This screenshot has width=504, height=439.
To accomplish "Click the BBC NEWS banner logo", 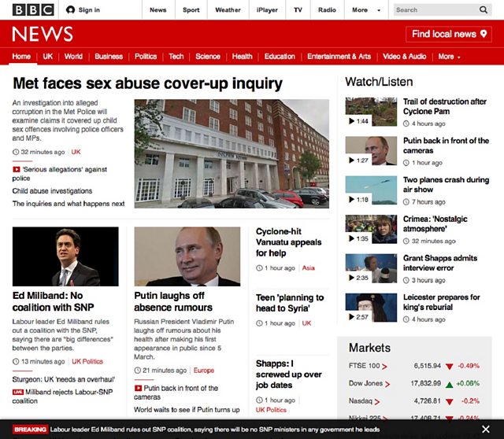I will 43,34.
